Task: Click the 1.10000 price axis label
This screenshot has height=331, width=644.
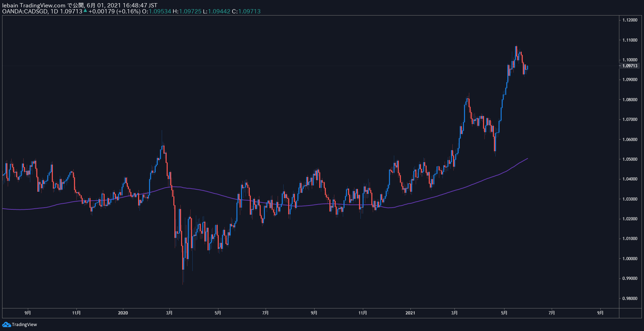Action: [630, 60]
